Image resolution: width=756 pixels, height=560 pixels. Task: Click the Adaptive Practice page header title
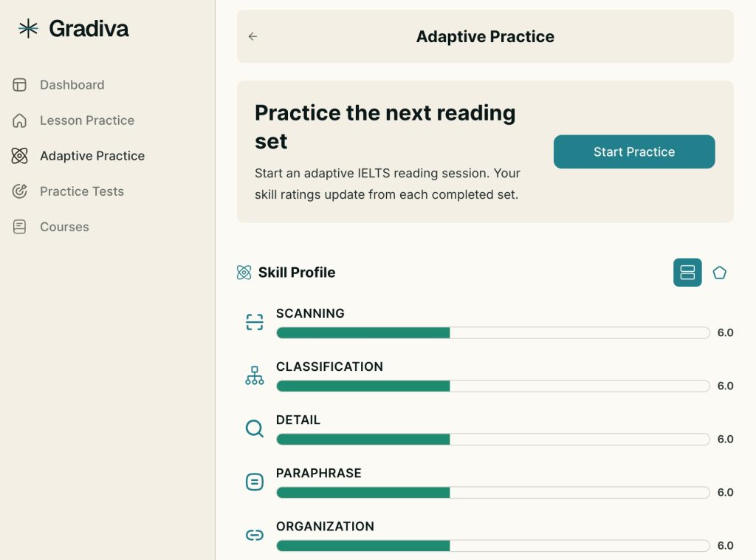click(x=485, y=36)
